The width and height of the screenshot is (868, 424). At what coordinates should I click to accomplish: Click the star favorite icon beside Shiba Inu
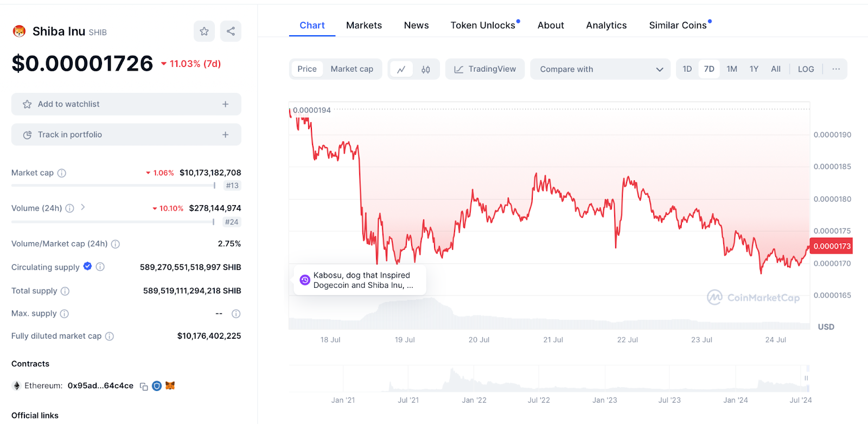[x=204, y=31]
